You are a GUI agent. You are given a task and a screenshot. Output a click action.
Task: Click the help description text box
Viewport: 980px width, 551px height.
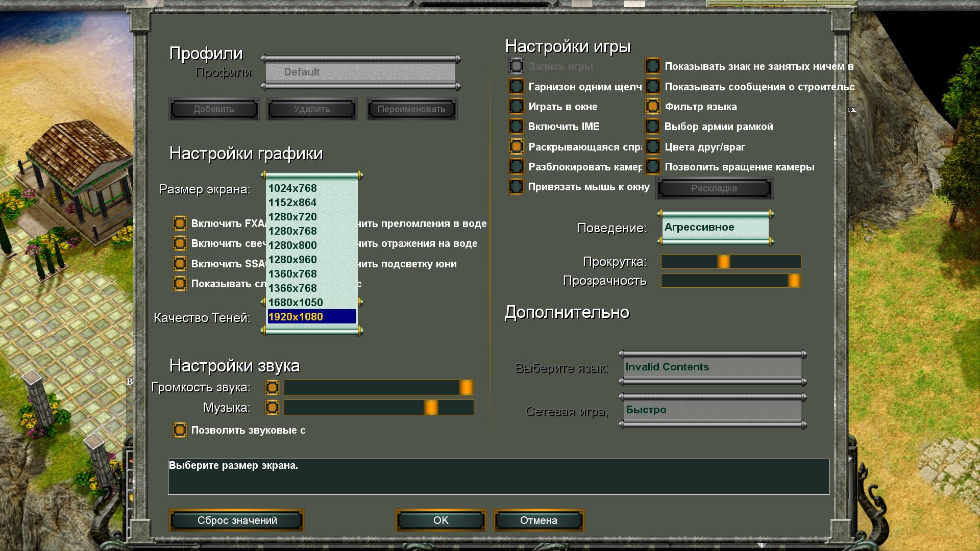499,477
